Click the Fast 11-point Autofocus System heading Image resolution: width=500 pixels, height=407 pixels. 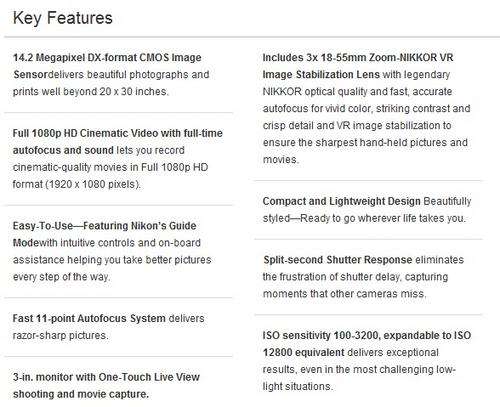pos(89,318)
